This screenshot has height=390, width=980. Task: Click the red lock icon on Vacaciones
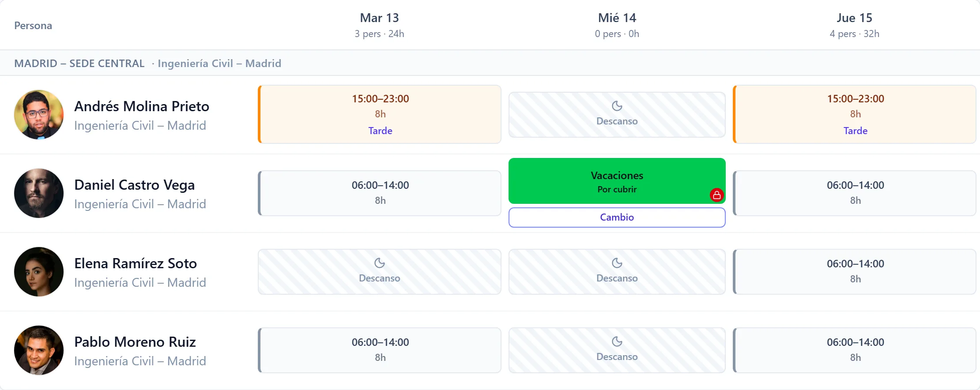tap(716, 195)
